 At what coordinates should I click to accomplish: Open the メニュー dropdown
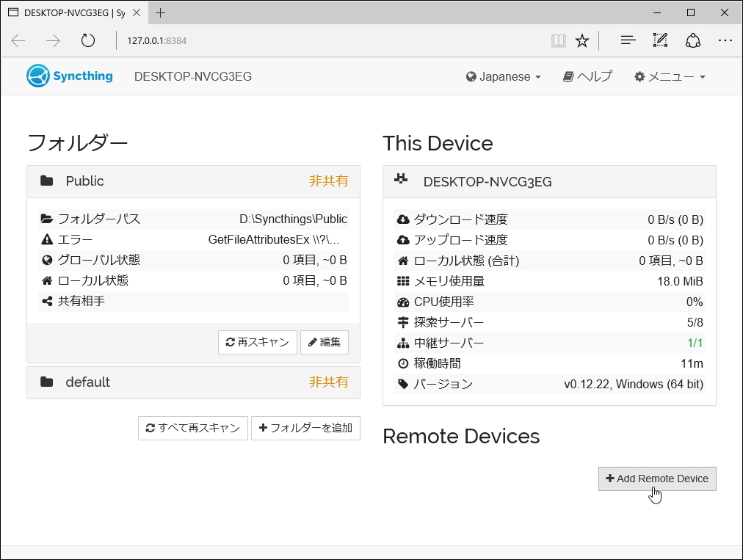tap(669, 76)
